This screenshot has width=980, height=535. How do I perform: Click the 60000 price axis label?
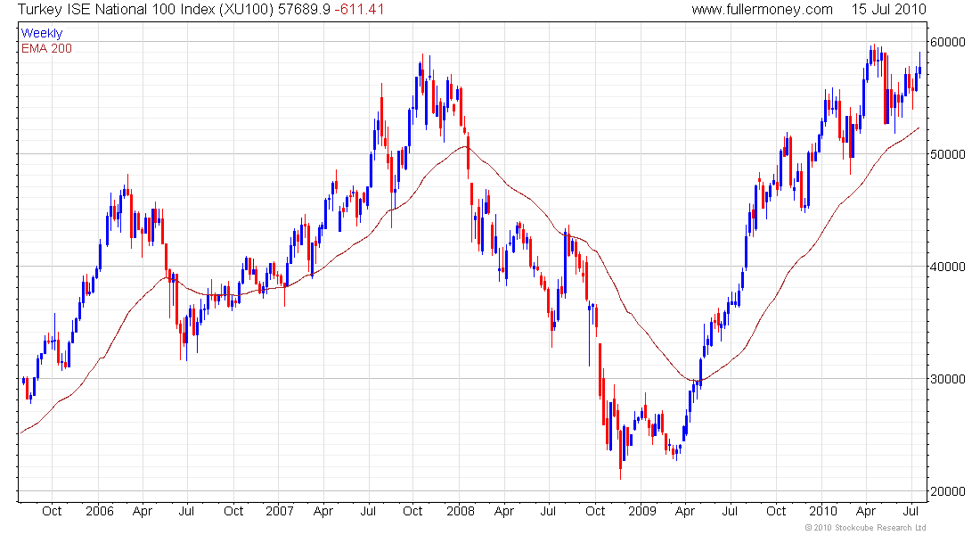(x=948, y=42)
